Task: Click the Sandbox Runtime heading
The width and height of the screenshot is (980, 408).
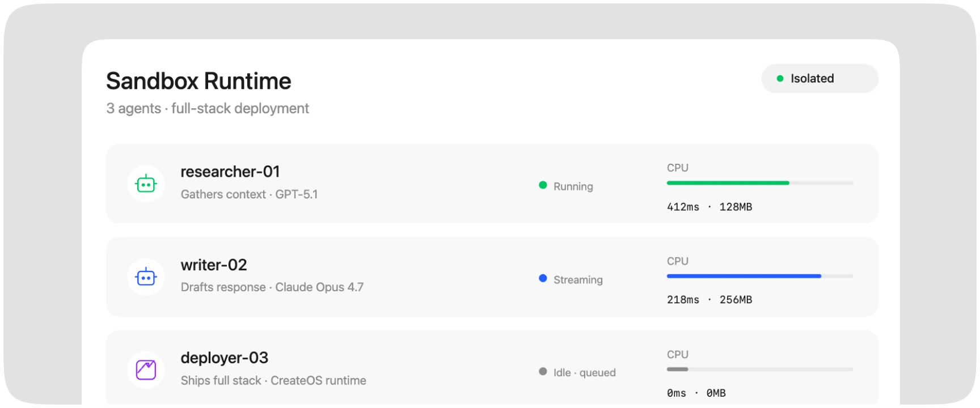Action: pos(198,81)
